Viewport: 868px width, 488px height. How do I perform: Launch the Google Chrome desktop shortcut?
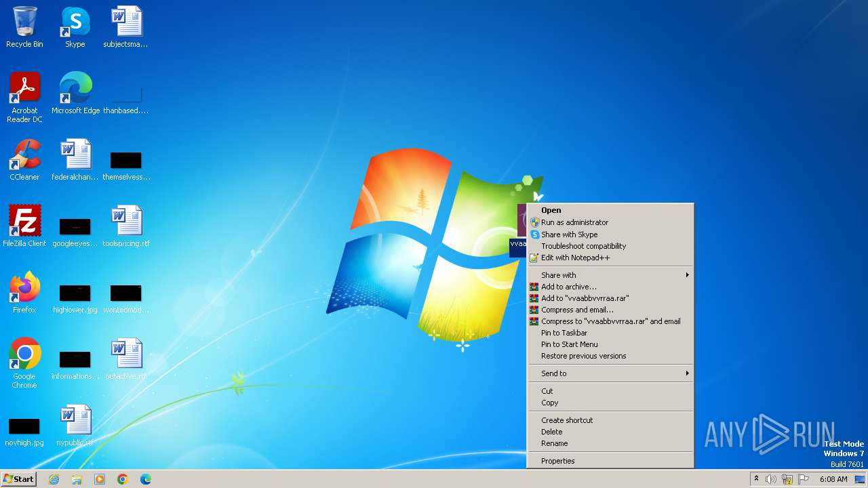24,363
